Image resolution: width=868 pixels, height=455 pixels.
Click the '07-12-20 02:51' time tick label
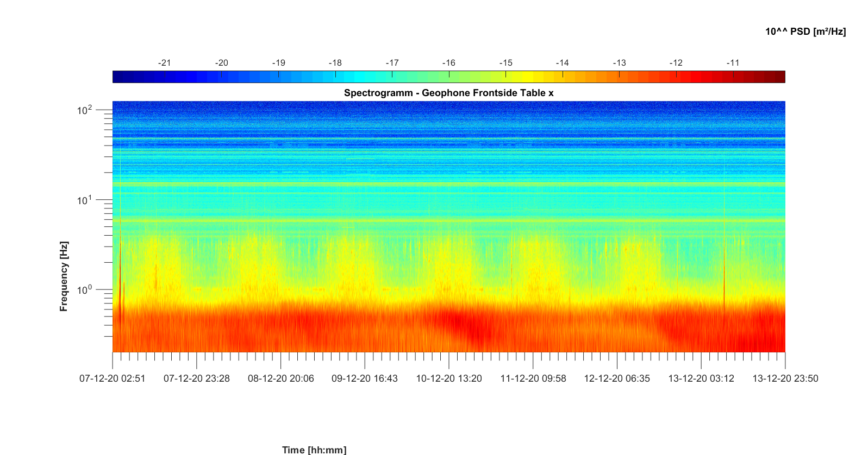click(113, 378)
